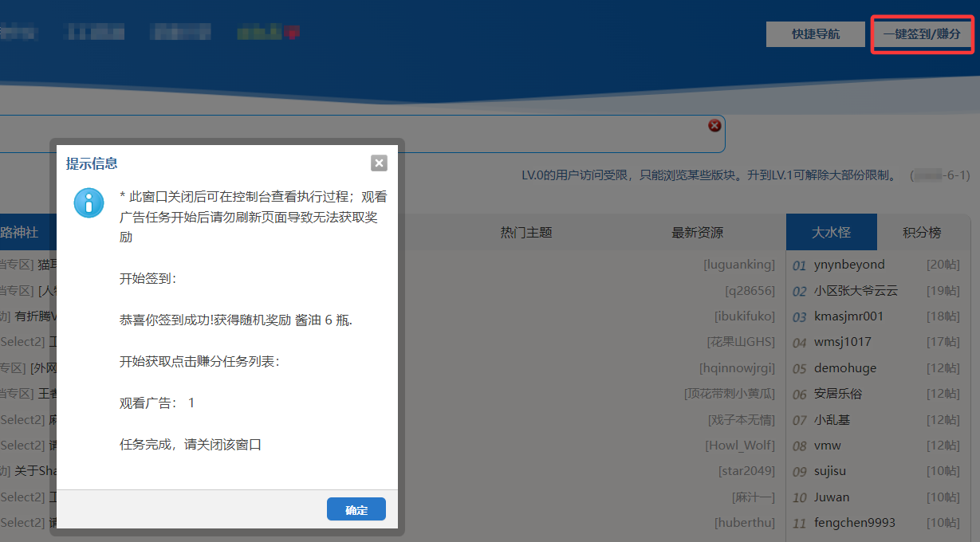
Task: Click author link huberthu
Action: (745, 523)
